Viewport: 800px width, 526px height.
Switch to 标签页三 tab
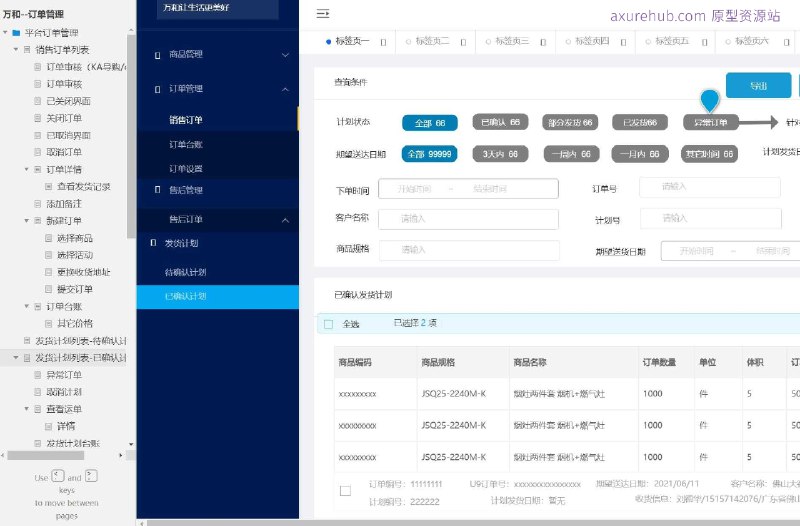(x=512, y=41)
